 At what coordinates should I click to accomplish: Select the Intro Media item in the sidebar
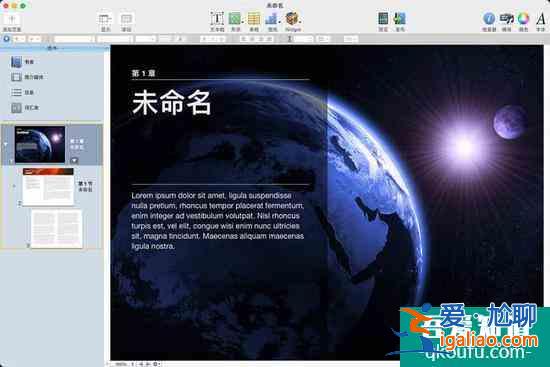point(27,77)
